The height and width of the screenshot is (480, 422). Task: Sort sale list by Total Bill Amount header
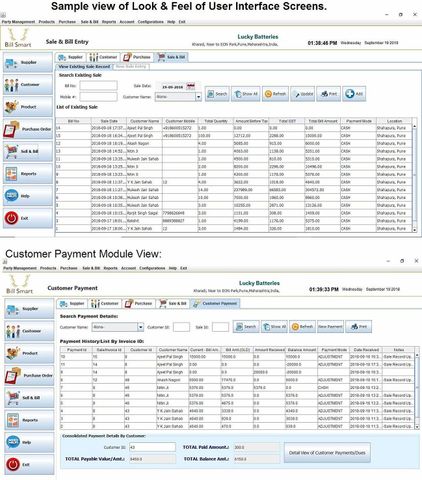[x=322, y=121]
